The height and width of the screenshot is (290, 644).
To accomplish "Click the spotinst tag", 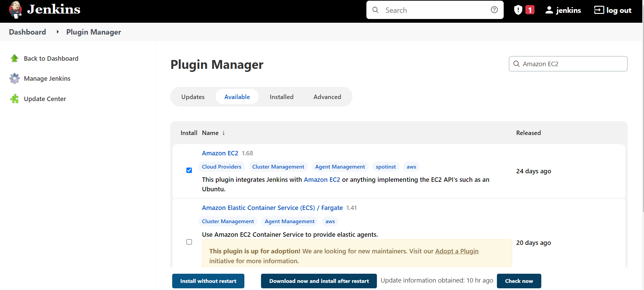I will (x=386, y=167).
